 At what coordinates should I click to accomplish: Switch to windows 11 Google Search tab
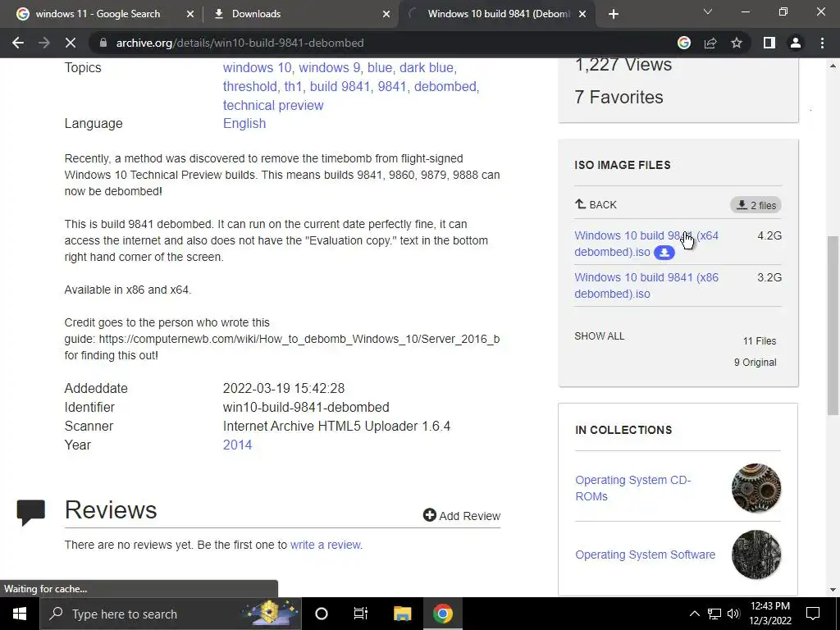point(98,14)
